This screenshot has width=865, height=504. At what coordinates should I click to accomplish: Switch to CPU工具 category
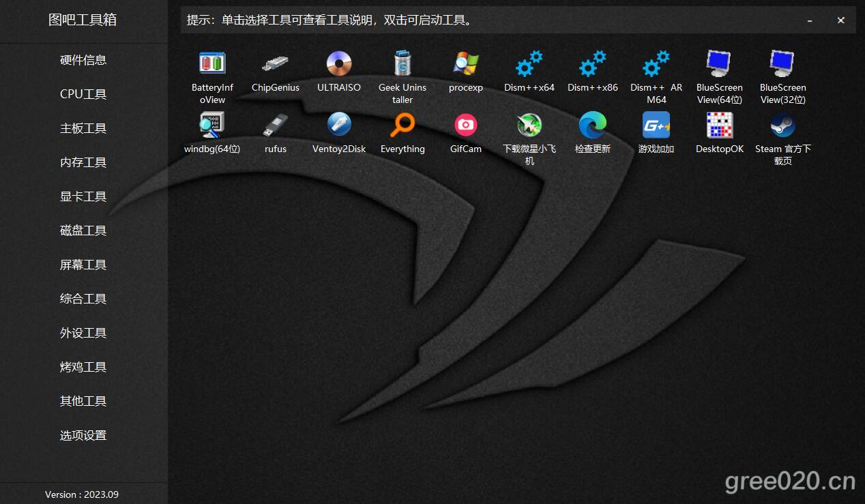tap(83, 94)
